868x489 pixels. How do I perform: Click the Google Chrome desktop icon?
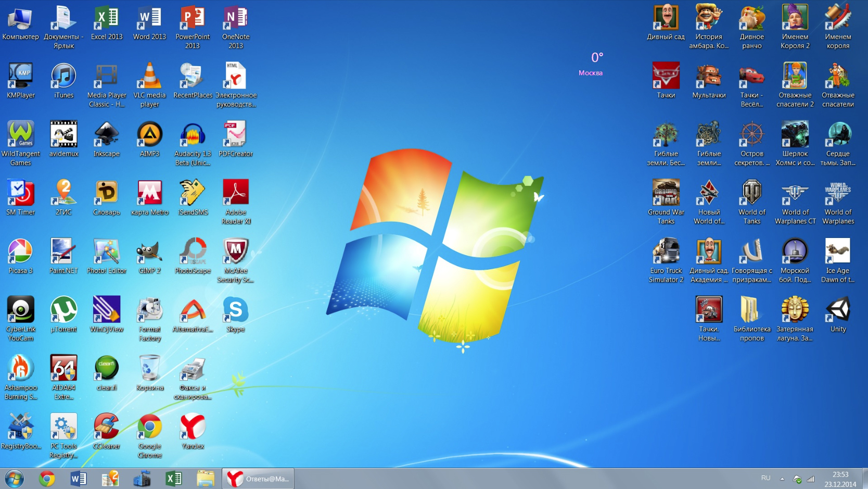(x=149, y=436)
